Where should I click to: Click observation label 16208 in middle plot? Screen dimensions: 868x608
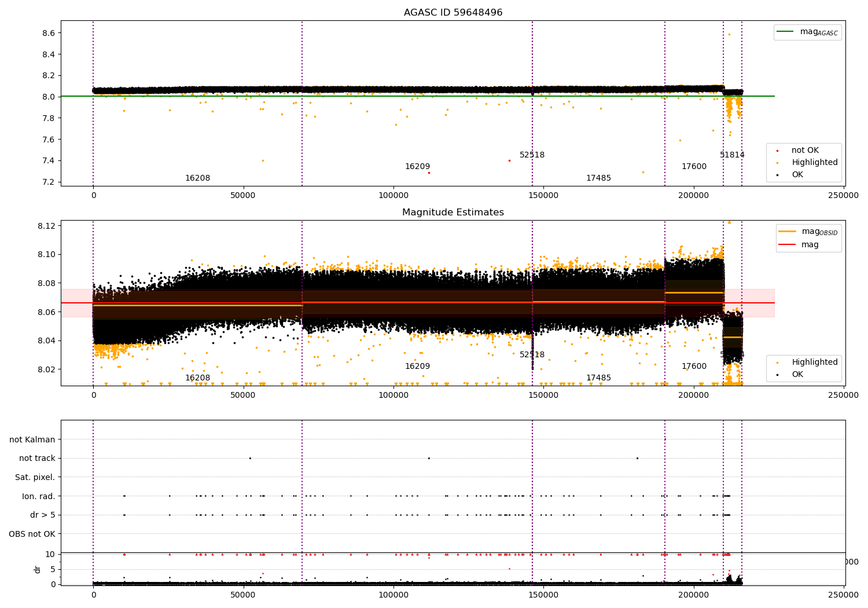(x=197, y=378)
